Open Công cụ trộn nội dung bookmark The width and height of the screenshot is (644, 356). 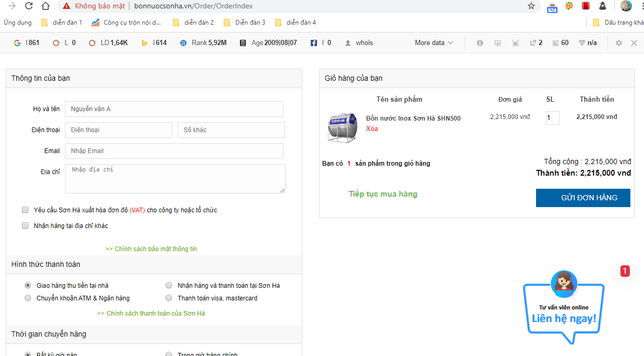(x=126, y=23)
